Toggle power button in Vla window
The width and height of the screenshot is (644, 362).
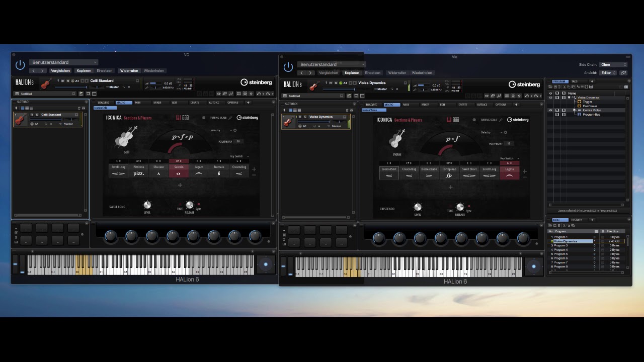coord(288,67)
